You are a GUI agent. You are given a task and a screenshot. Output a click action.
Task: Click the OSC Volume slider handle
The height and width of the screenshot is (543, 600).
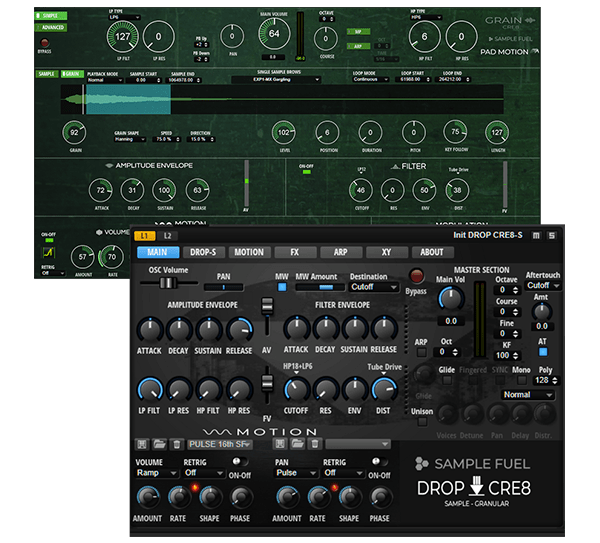(168, 283)
